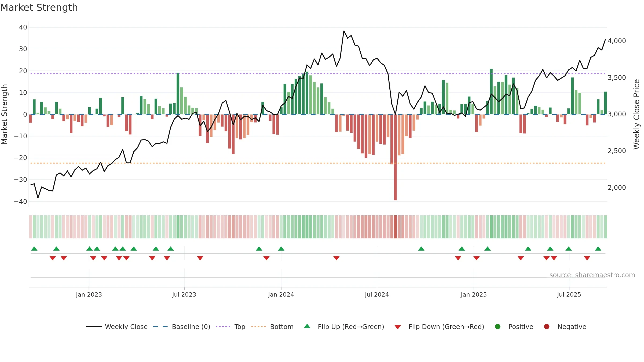644x362 pixels.
Task: Click the green Positive legend dot
Action: [498, 327]
